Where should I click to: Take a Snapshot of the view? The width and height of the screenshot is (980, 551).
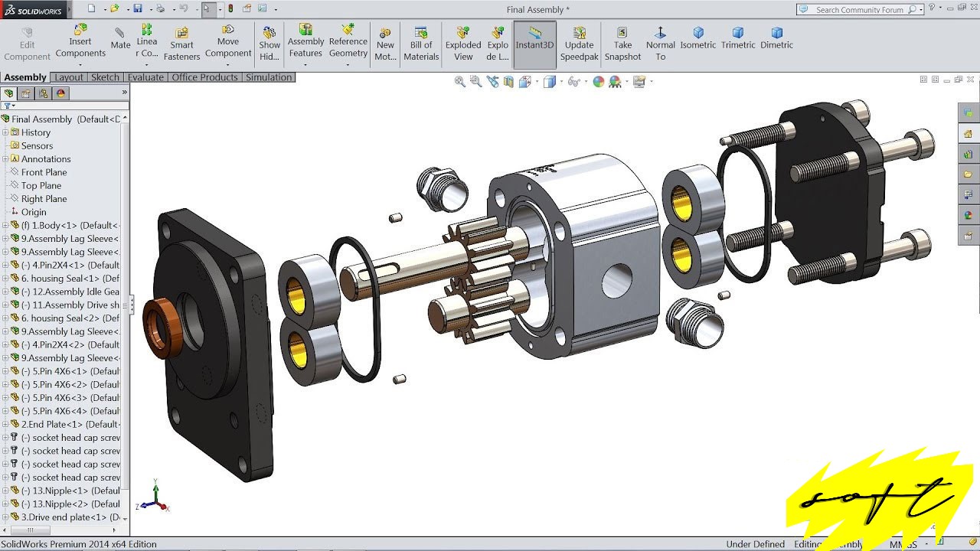[622, 40]
